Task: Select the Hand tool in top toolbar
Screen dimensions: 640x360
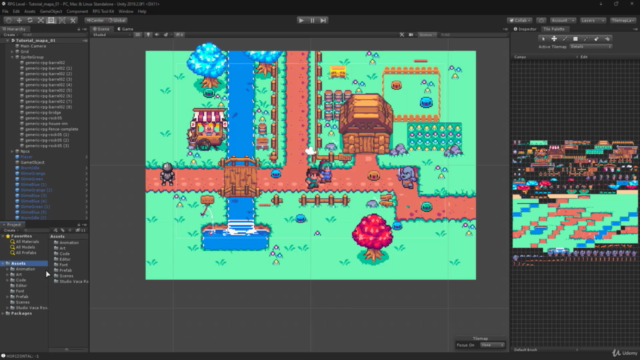Action: coord(9,20)
